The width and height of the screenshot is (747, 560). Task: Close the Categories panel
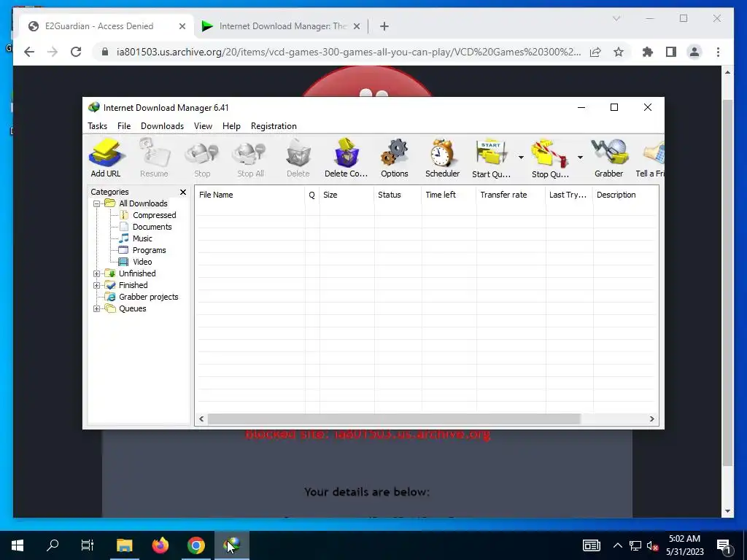pos(183,192)
